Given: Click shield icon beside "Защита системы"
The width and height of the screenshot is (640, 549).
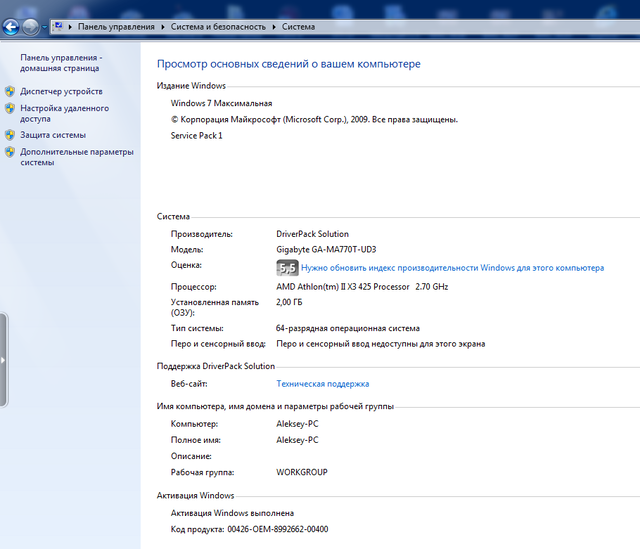Looking at the screenshot, I should (10, 135).
